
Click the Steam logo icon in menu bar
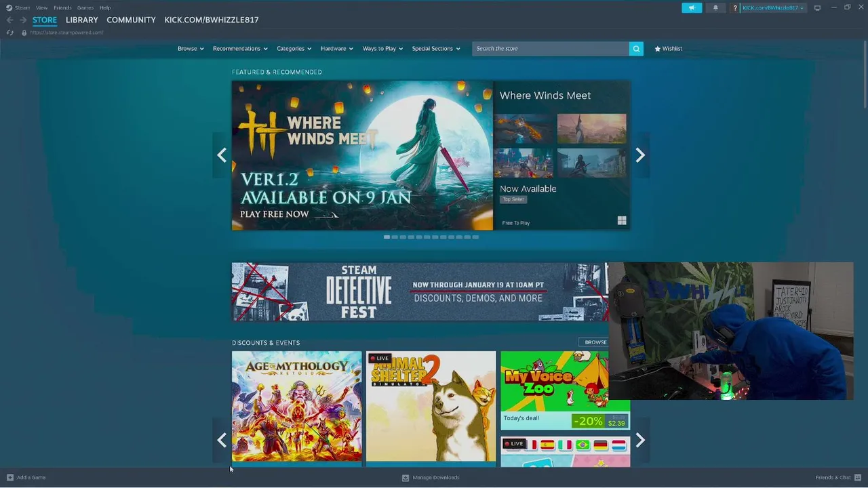pyautogui.click(x=9, y=7)
